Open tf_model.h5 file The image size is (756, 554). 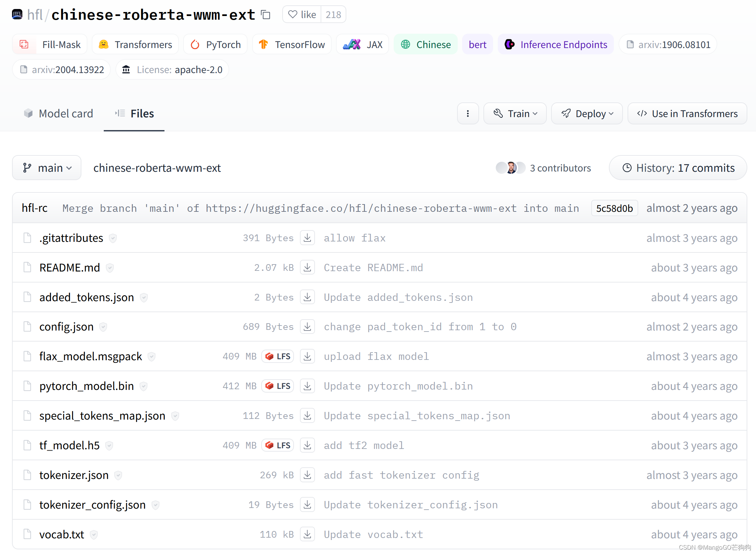pos(69,445)
